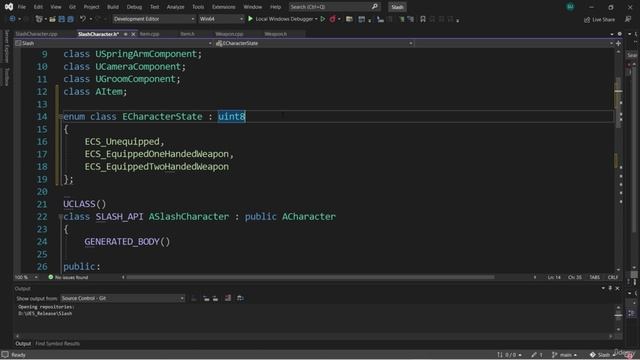Click the feedback icon beside Live Share
The width and height of the screenshot is (640, 360).
(x=628, y=19)
